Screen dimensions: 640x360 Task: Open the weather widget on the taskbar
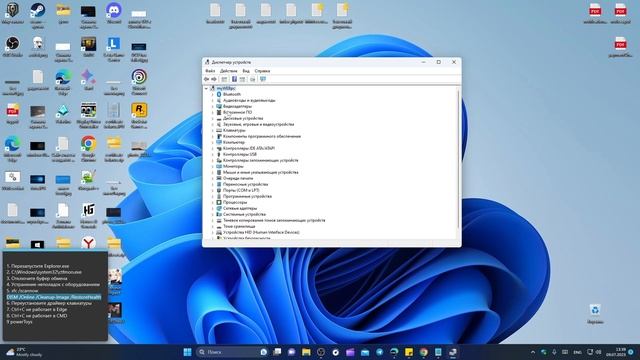point(24,352)
